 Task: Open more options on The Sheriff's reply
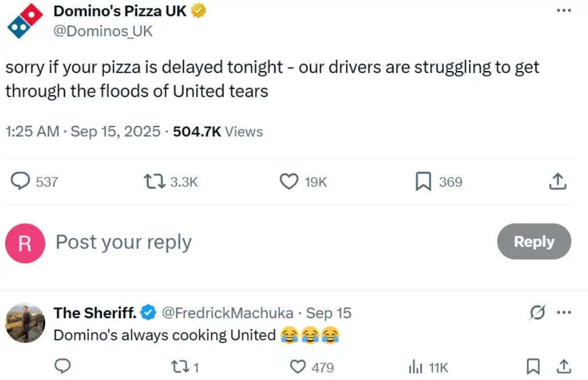point(564,313)
